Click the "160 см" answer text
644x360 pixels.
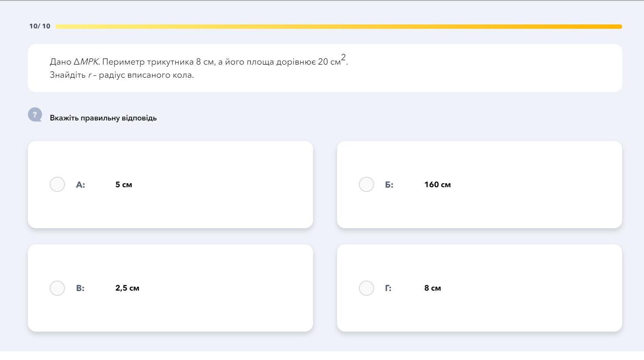437,185
